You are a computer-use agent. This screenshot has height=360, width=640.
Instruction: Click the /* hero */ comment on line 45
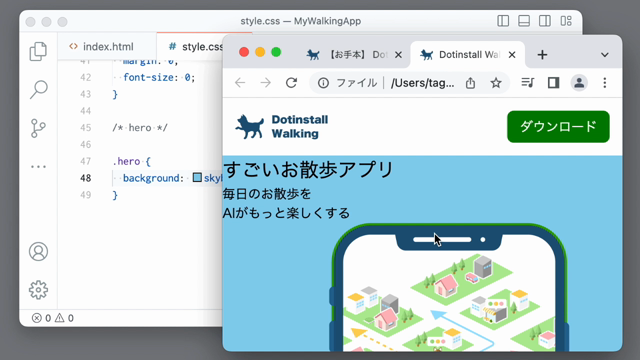click(x=140, y=128)
